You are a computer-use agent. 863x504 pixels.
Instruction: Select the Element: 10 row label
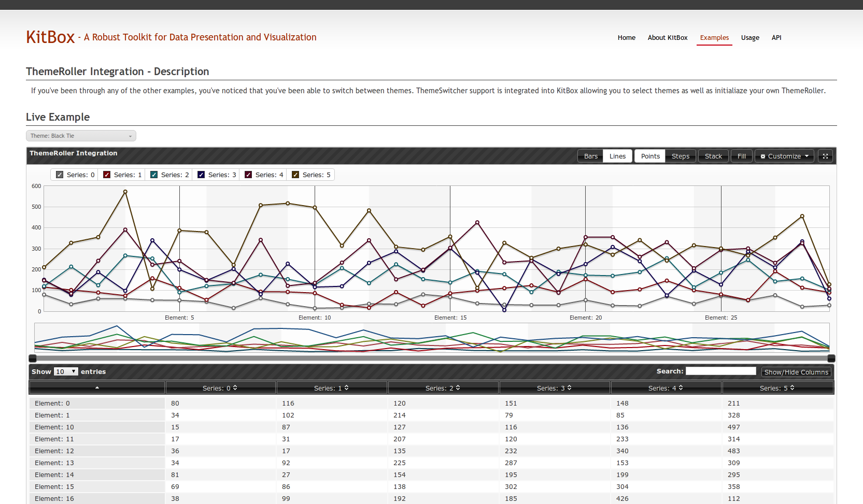97,427
